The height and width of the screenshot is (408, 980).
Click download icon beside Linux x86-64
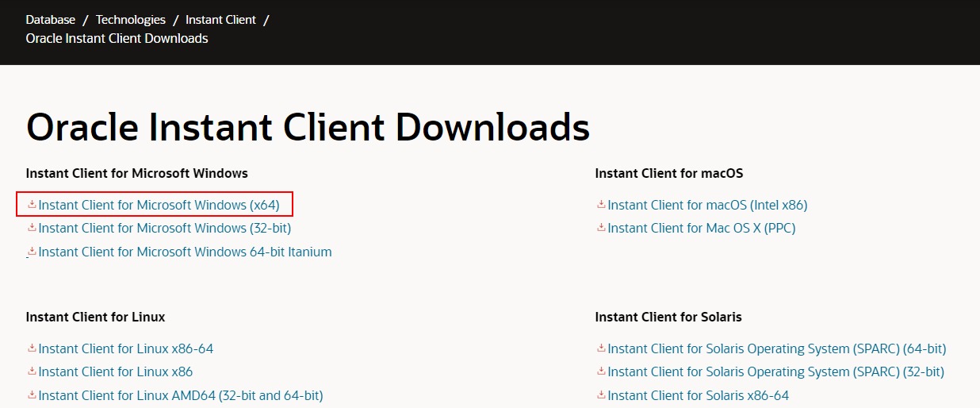(x=32, y=348)
